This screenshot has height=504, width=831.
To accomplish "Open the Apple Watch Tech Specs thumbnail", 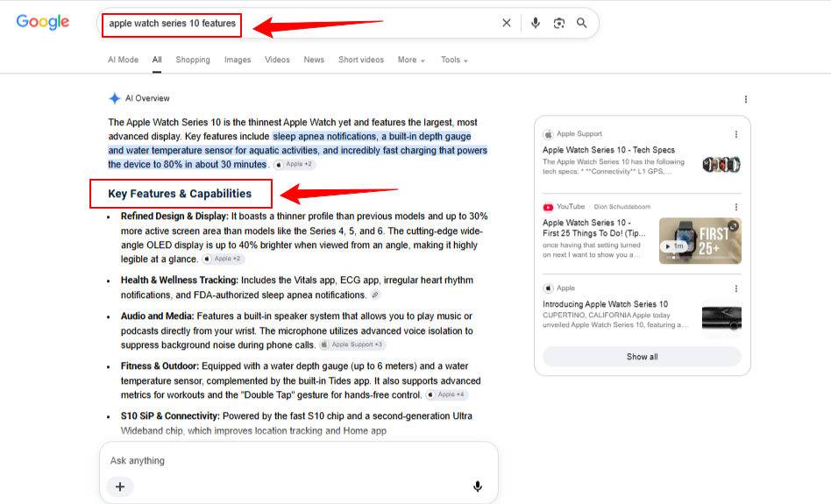I will pos(721,164).
